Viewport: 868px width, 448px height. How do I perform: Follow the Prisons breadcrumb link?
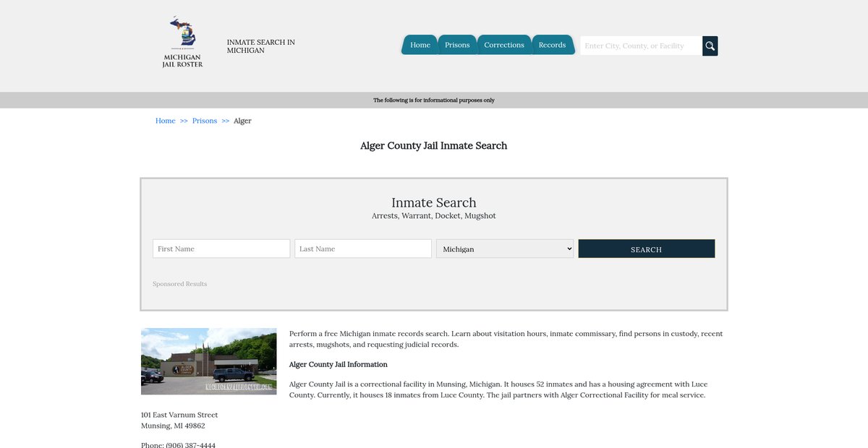pyautogui.click(x=205, y=121)
